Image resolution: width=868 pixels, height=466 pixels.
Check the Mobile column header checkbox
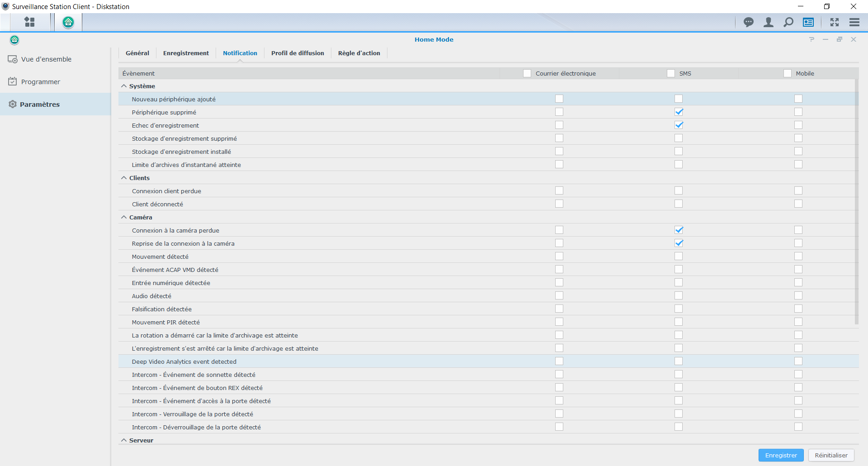pos(788,73)
